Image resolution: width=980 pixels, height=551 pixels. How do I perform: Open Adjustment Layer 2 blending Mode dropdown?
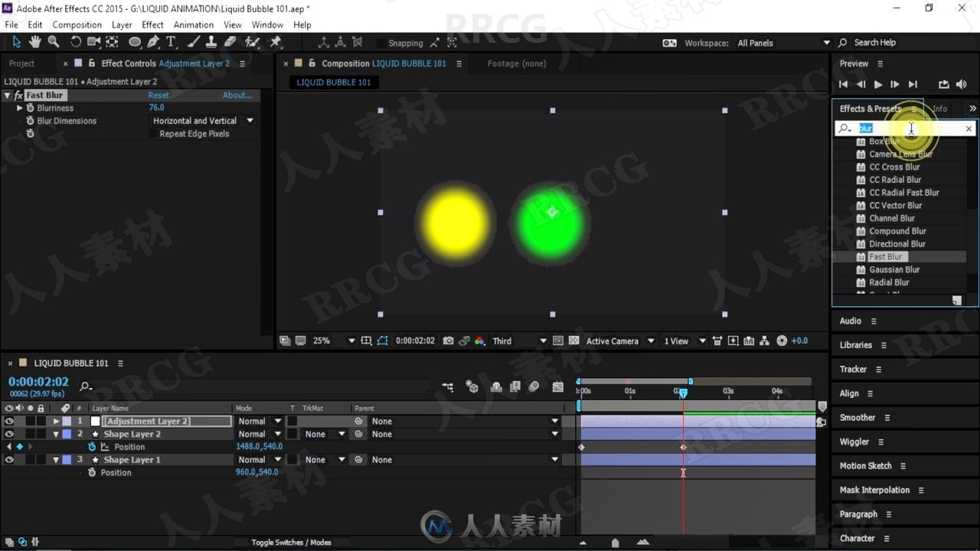tap(259, 421)
